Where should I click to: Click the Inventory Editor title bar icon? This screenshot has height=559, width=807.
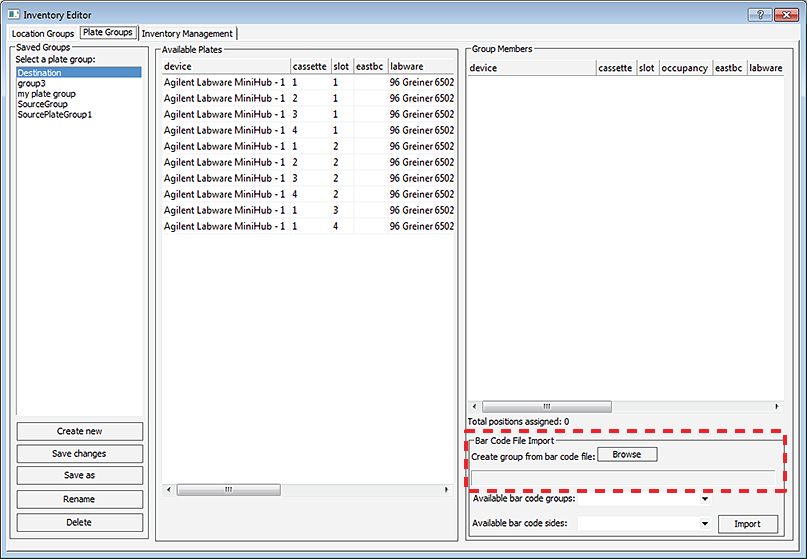(13, 14)
